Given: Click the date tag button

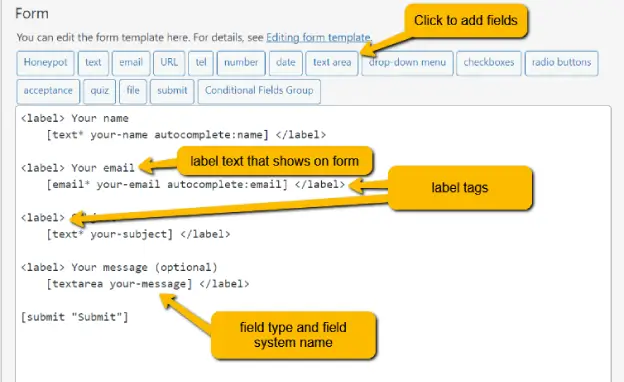Looking at the screenshot, I should (x=285, y=63).
